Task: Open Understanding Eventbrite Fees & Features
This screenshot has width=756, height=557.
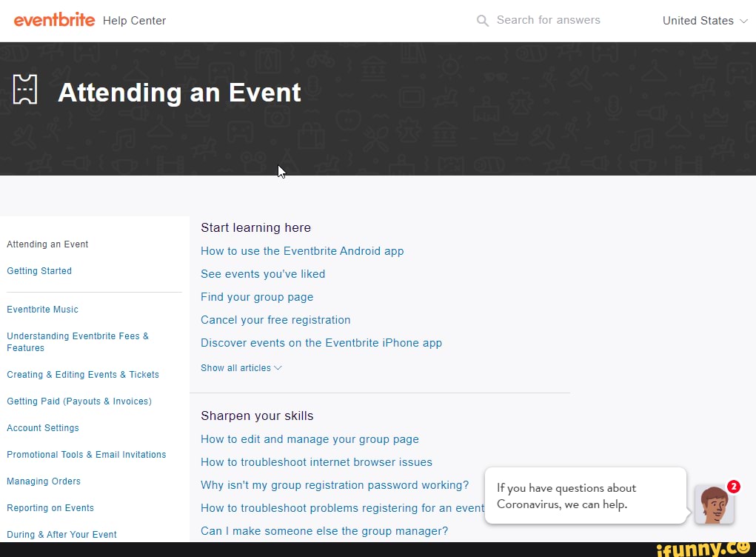Action: pos(78,342)
